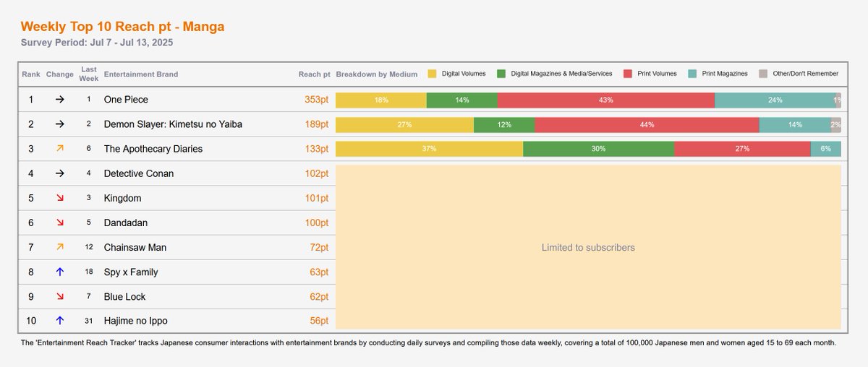Click the Reach pt column header

tap(315, 74)
